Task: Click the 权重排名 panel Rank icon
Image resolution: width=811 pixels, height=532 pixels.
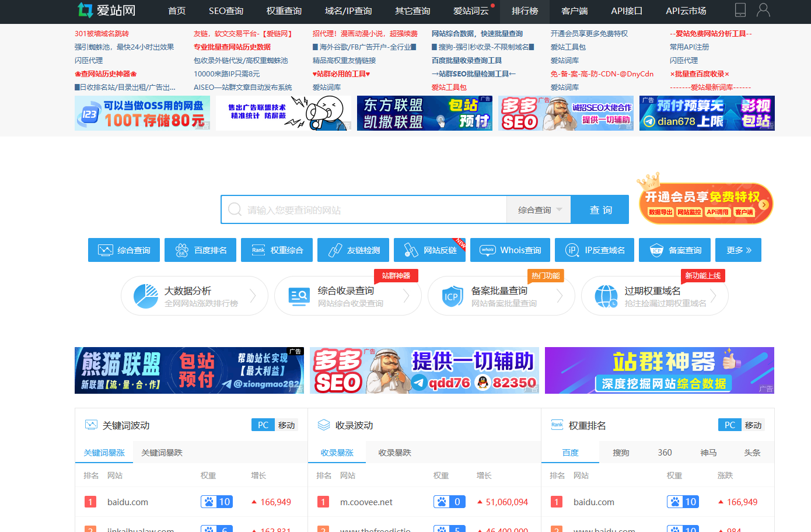Action: [x=557, y=425]
